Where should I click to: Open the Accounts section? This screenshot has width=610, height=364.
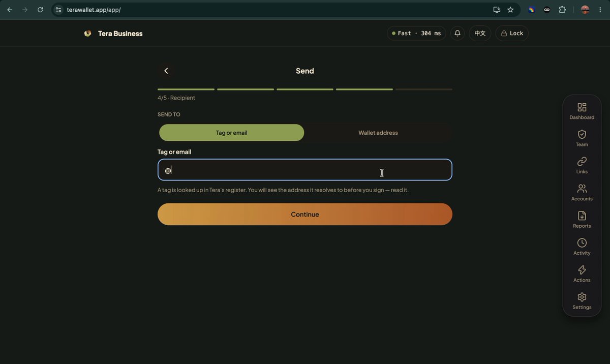(x=582, y=193)
